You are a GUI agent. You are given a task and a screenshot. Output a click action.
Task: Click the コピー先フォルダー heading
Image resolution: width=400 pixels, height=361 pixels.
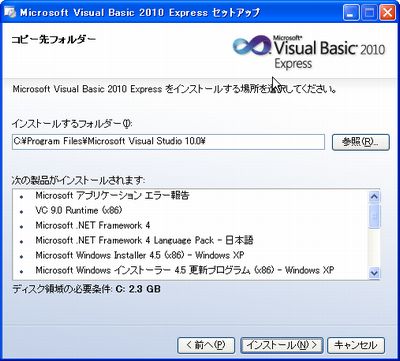click(54, 40)
